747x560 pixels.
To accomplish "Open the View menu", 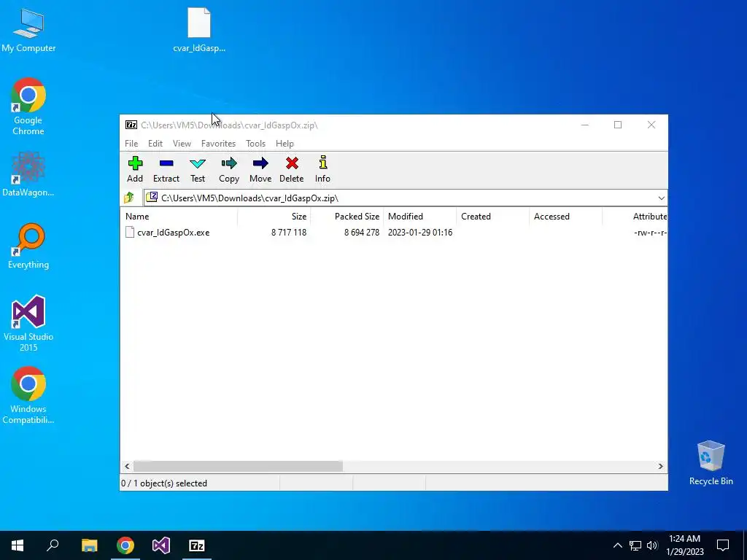I will tap(182, 144).
